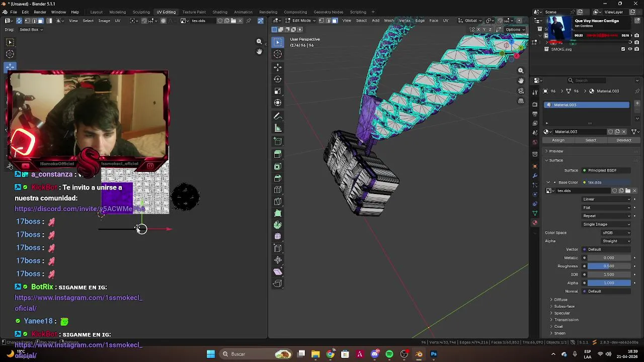Viewport: 644px width, 362px height.
Task: Adjust the Roughness slider
Action: click(609, 266)
